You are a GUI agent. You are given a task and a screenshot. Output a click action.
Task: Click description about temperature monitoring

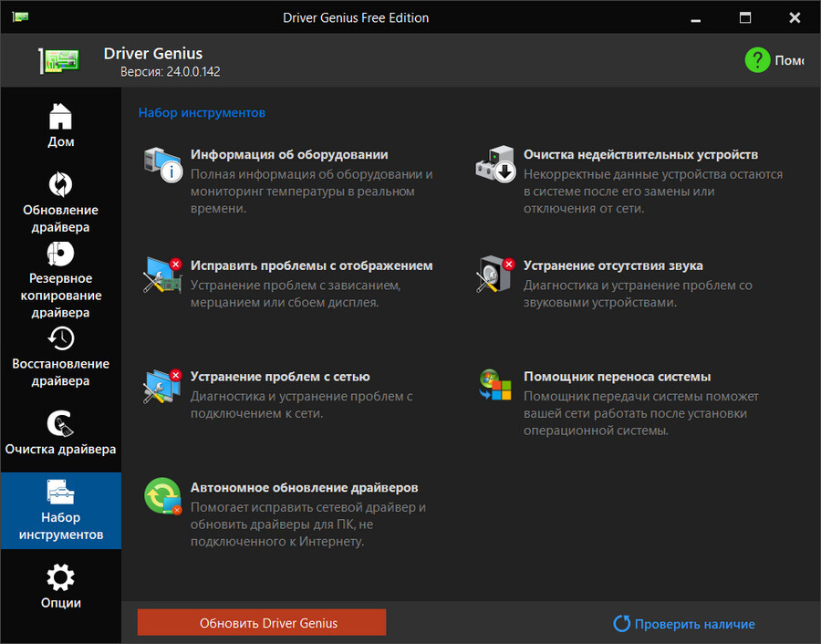[312, 192]
